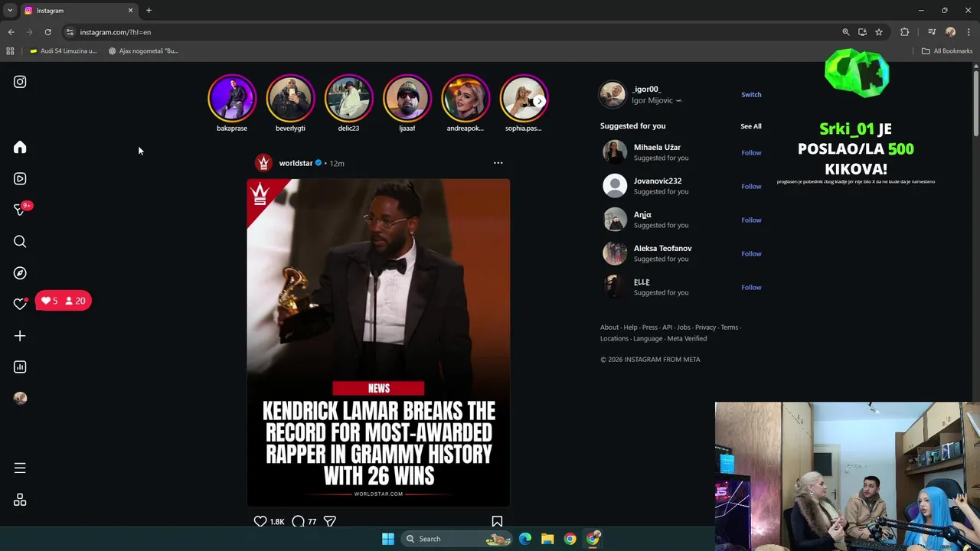Open worldstar profile from post header
The width and height of the screenshot is (980, 551).
(296, 163)
